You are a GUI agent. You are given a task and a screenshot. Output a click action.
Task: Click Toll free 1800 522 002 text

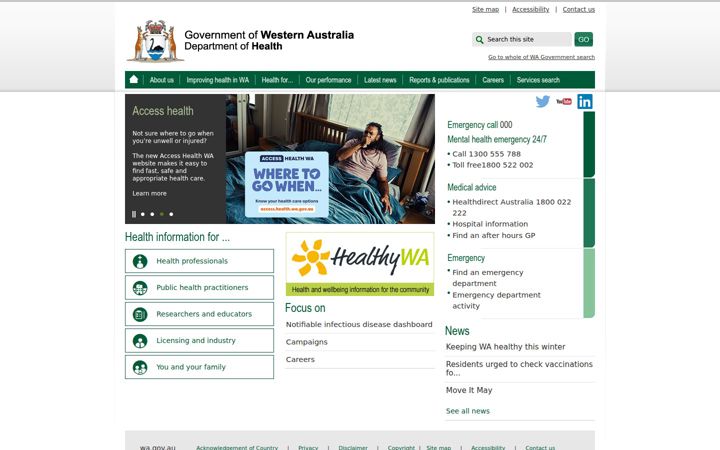tap(493, 165)
